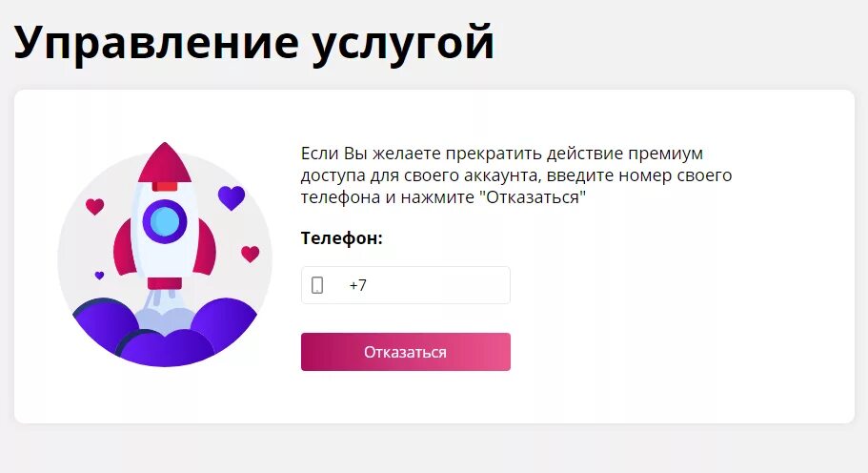The image size is (868, 473).
Task: Click the instruction text about премиум доступа
Action: point(515,175)
